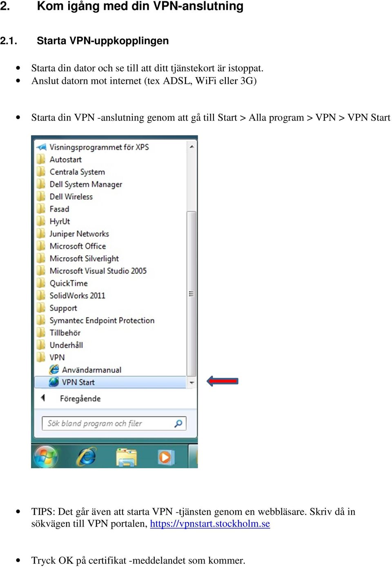Click the VPN folder icon

tap(41, 357)
